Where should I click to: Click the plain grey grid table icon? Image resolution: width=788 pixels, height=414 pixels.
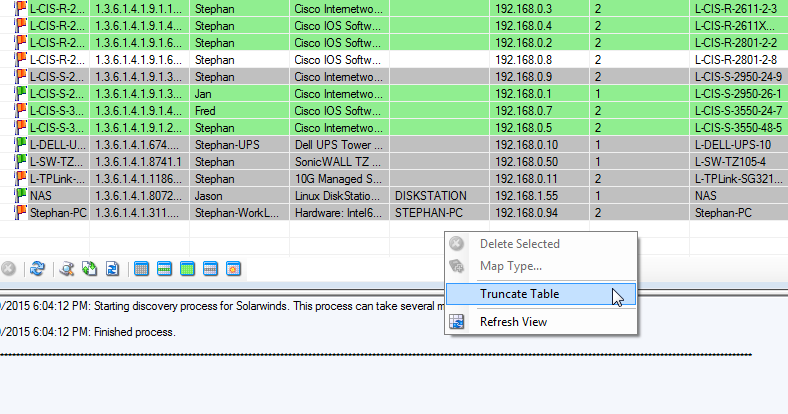[x=142, y=268]
